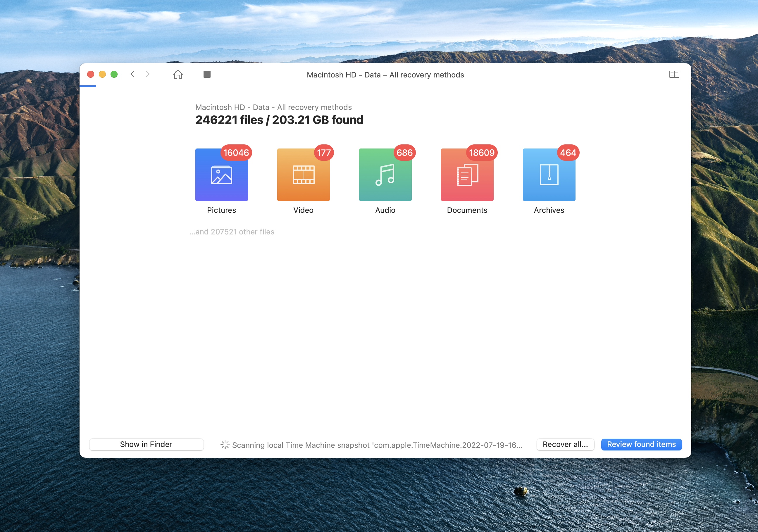Viewport: 758px width, 532px height.
Task: Open the Video category tile
Action: [303, 175]
